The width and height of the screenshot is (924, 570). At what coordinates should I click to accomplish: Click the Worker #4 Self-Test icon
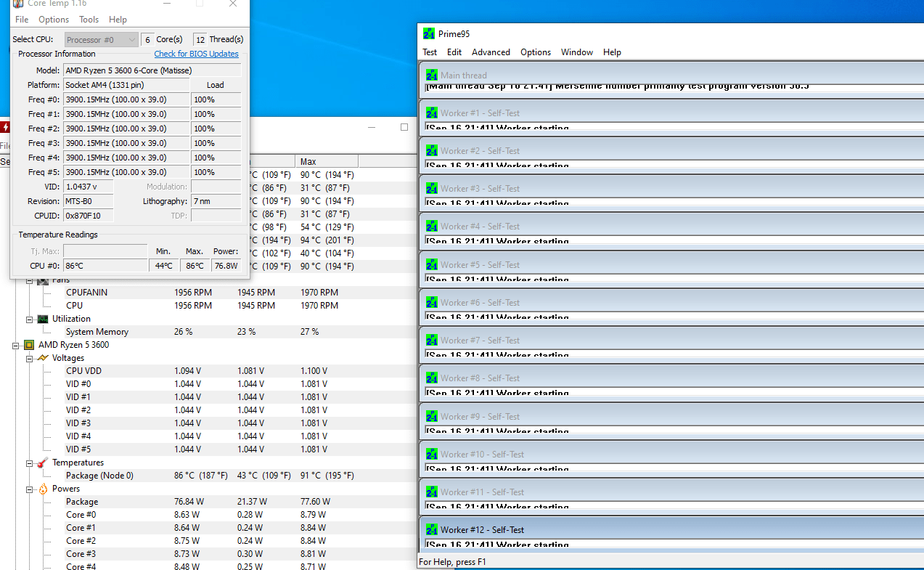point(432,226)
